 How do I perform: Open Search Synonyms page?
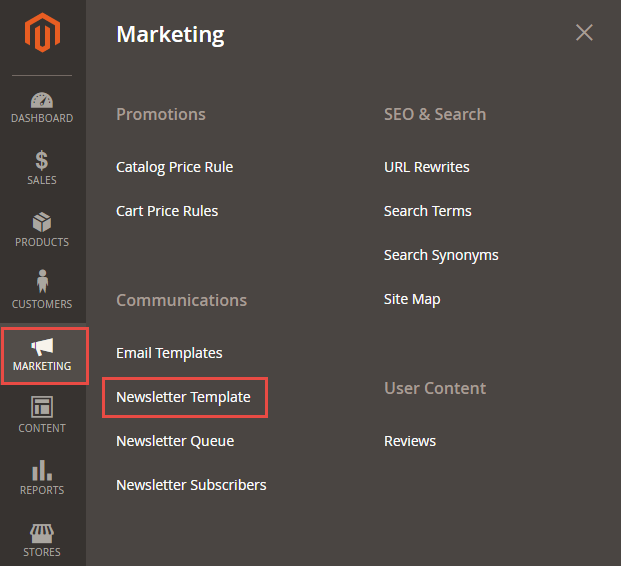(441, 255)
